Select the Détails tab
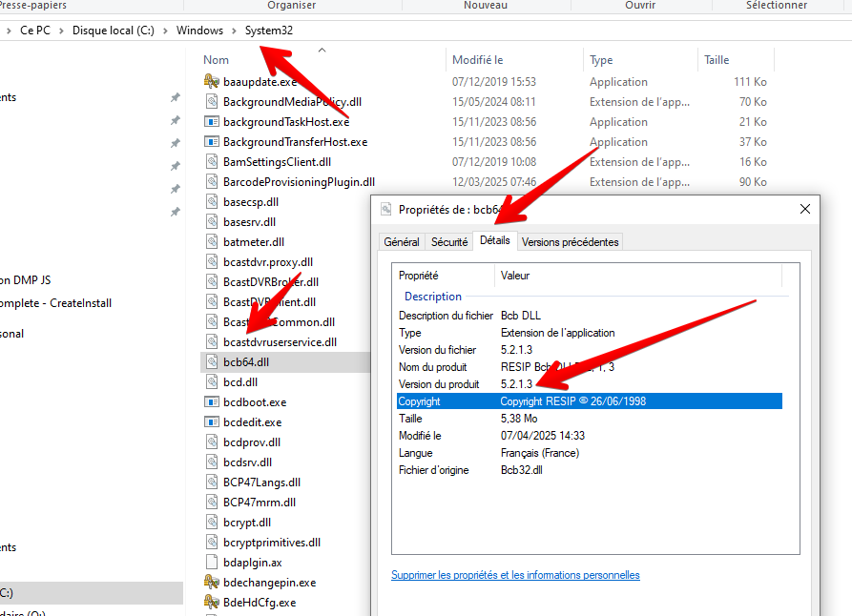 click(495, 240)
